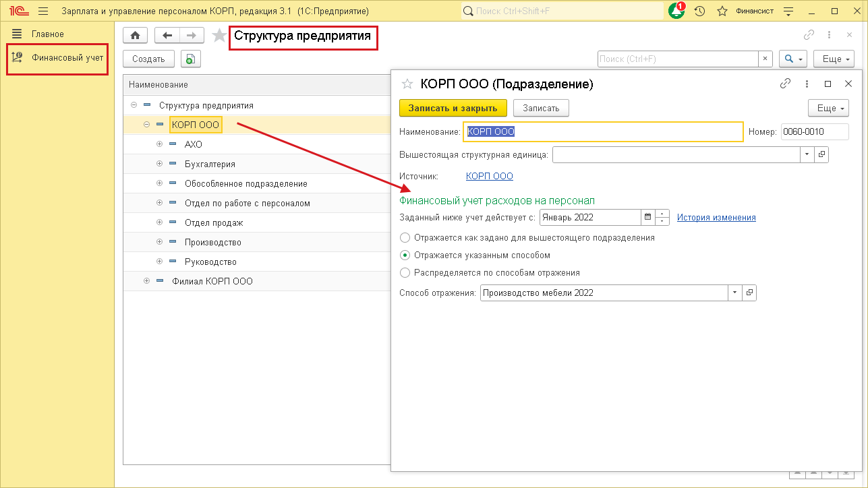This screenshot has height=488, width=868.
Task: Click the notifications bell icon
Action: (x=676, y=11)
